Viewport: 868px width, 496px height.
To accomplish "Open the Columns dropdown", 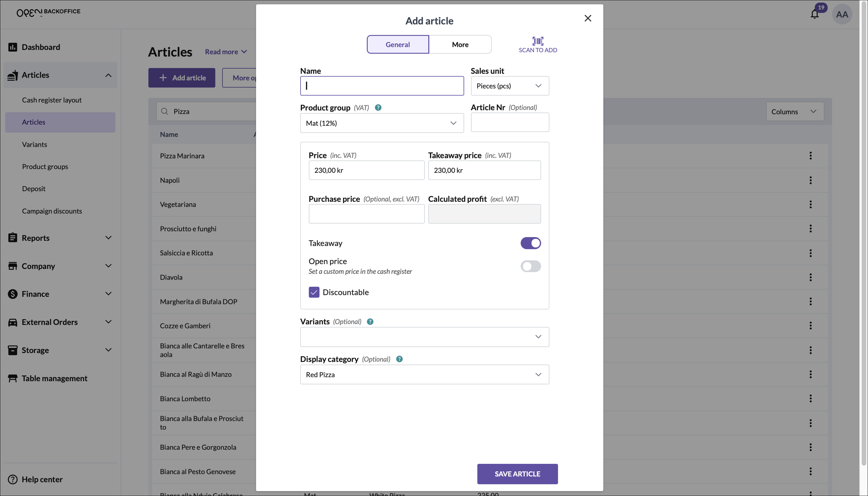I will coord(795,111).
